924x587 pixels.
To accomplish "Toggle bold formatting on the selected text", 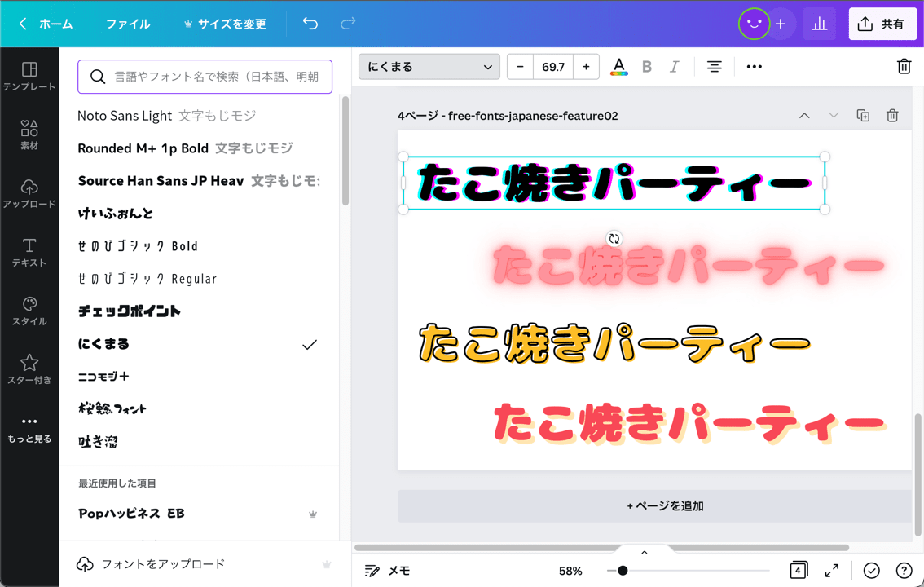I will [646, 66].
